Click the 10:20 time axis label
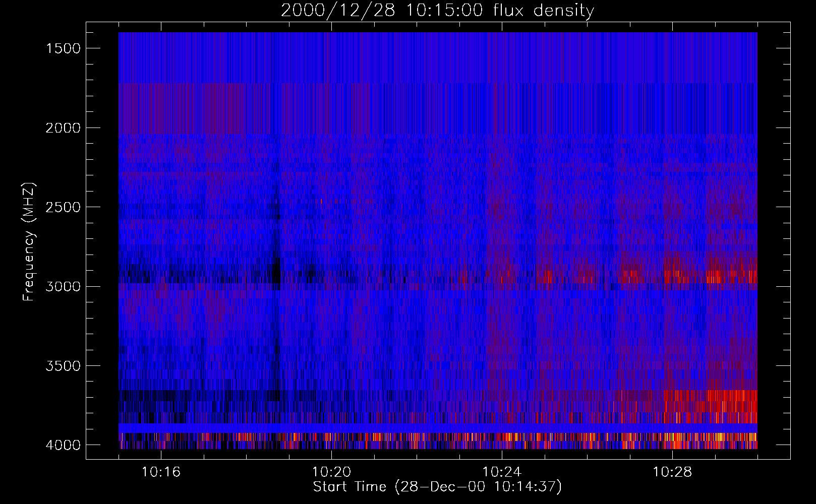The height and width of the screenshot is (504, 816). coord(331,472)
